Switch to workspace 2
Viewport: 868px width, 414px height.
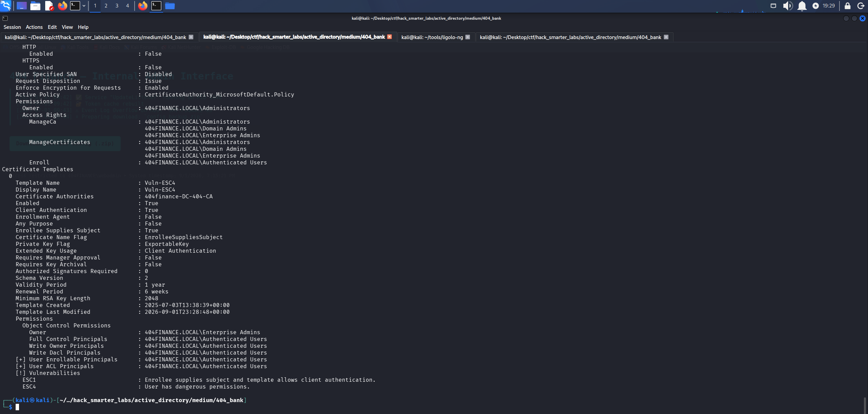[x=106, y=6]
